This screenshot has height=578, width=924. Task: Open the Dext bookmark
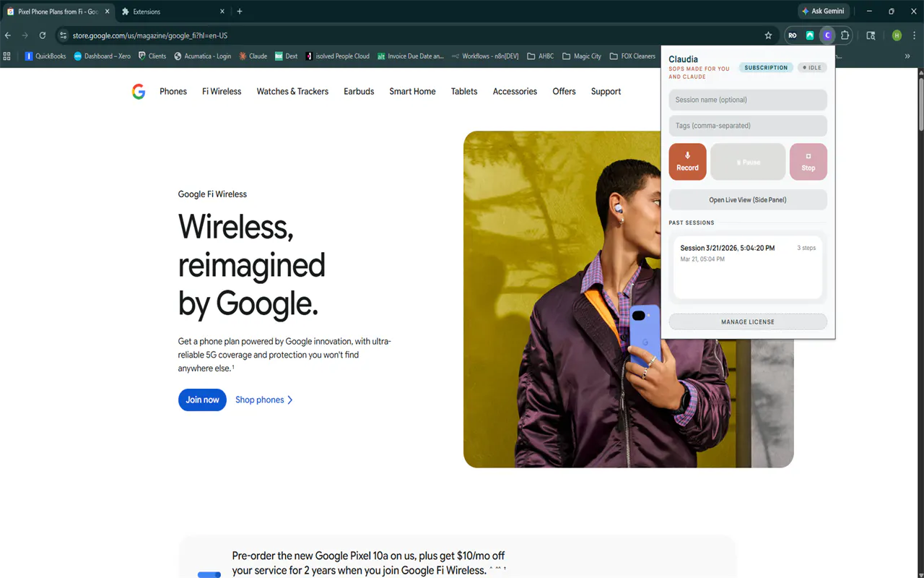click(287, 56)
